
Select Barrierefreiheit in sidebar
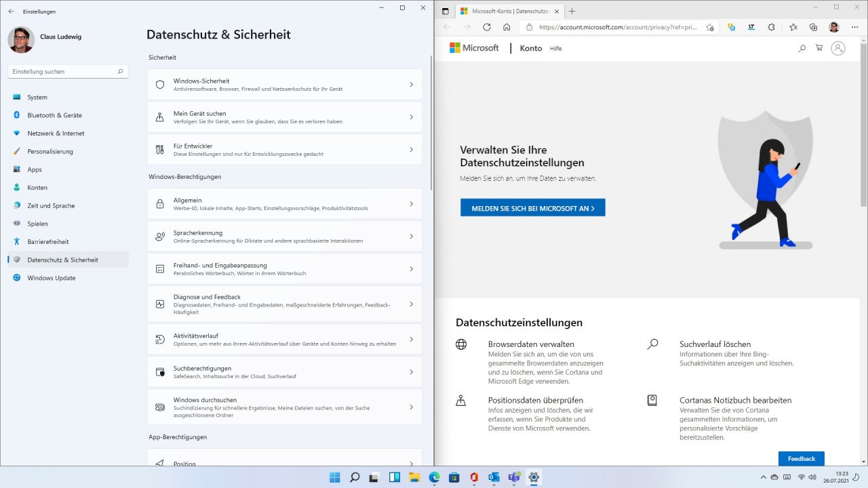click(68, 242)
